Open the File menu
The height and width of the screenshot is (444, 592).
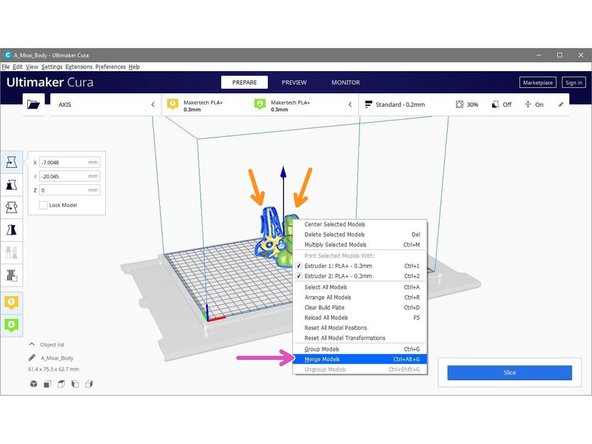[x=6, y=67]
